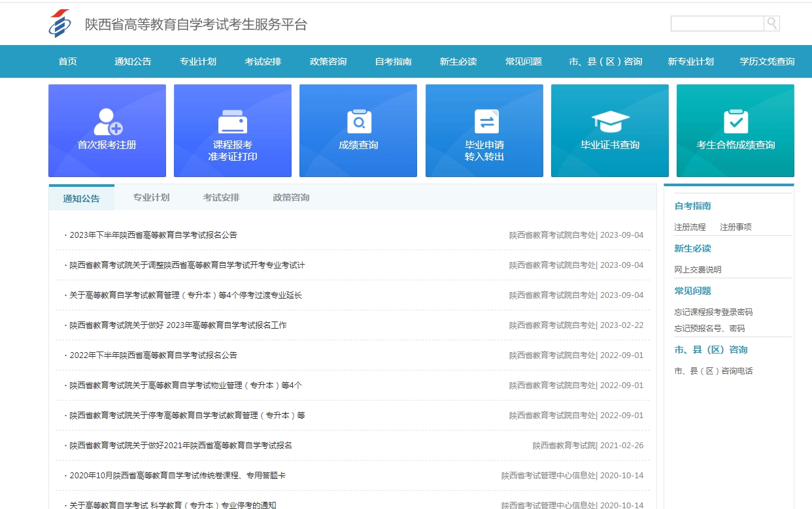Open the 考试安排 menu item
Viewport: 812px width, 509px height.
262,61
